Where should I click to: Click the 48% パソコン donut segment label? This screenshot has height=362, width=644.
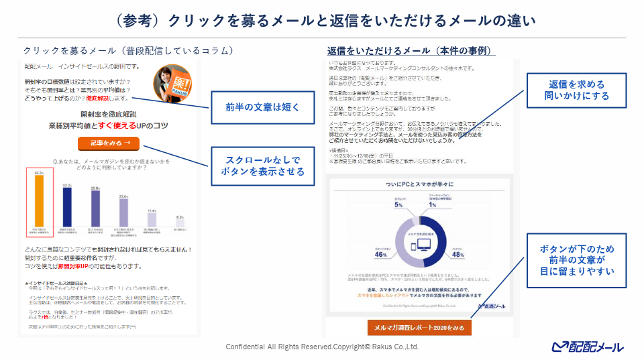(458, 253)
